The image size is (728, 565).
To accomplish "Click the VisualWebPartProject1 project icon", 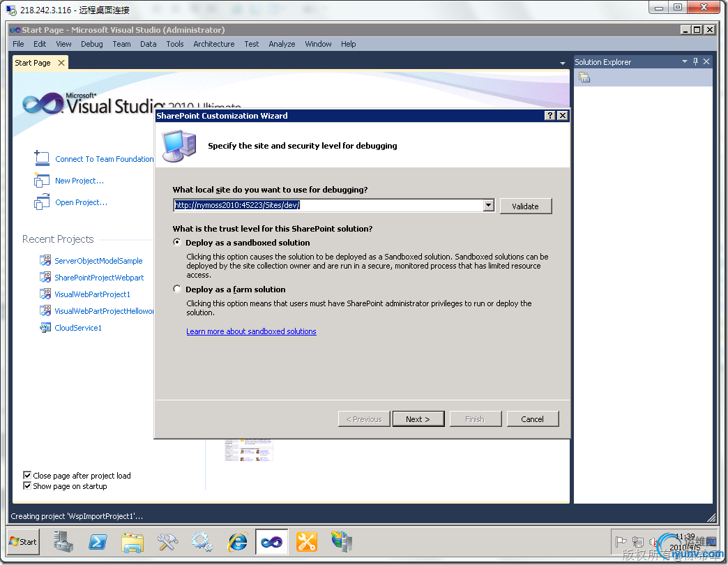I will [45, 294].
